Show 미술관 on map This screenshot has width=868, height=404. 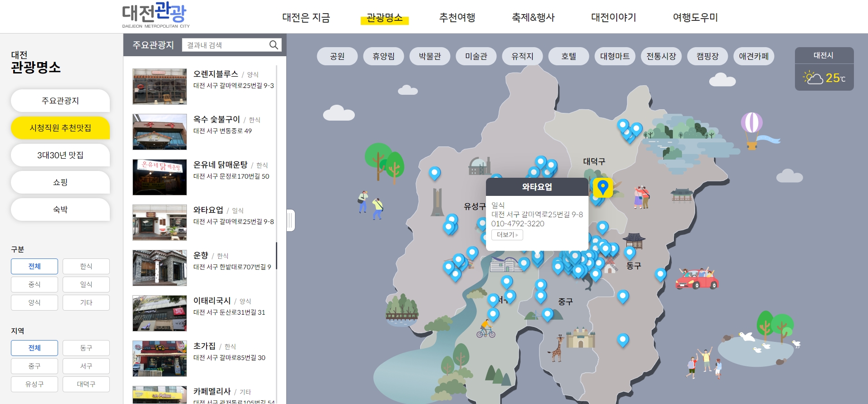click(476, 56)
